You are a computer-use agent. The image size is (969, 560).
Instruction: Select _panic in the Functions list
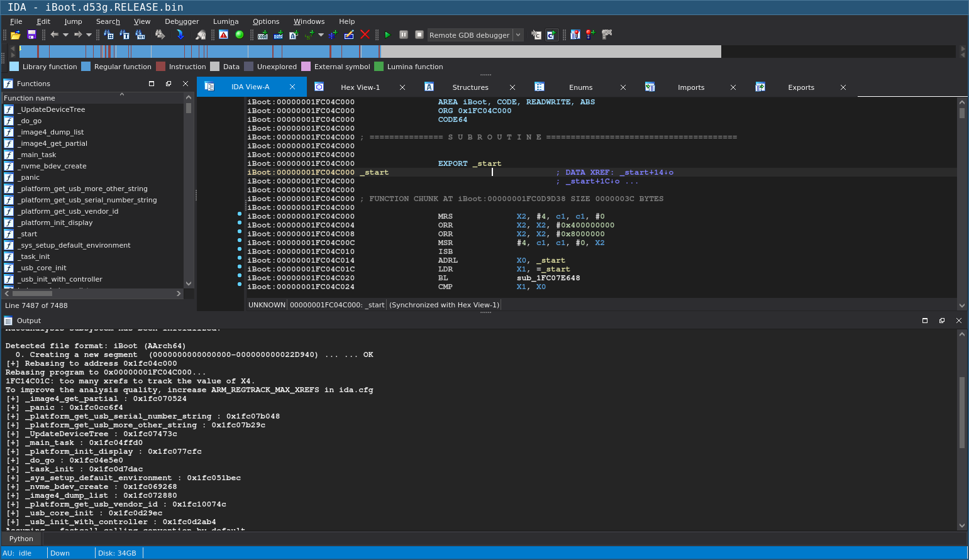[x=30, y=177]
